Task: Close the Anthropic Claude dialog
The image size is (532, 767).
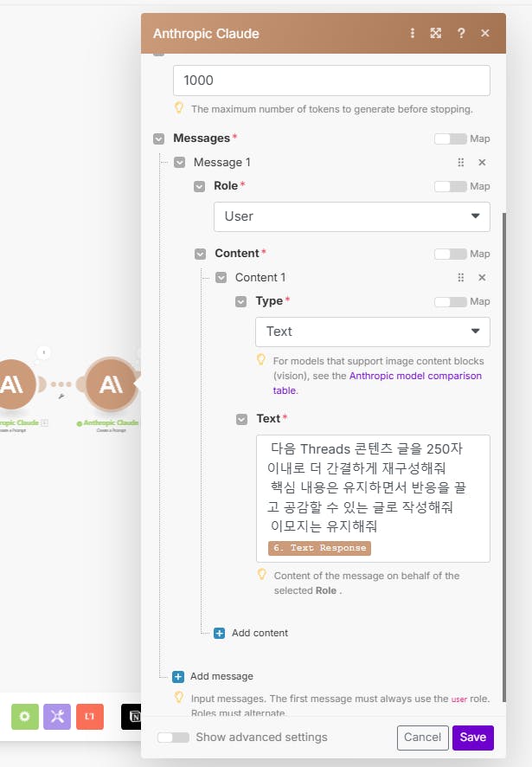Action: tap(485, 33)
